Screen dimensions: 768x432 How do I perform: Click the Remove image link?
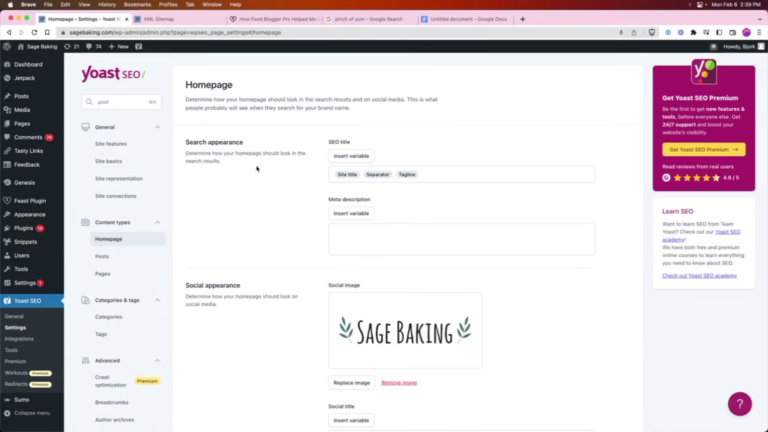coord(399,383)
